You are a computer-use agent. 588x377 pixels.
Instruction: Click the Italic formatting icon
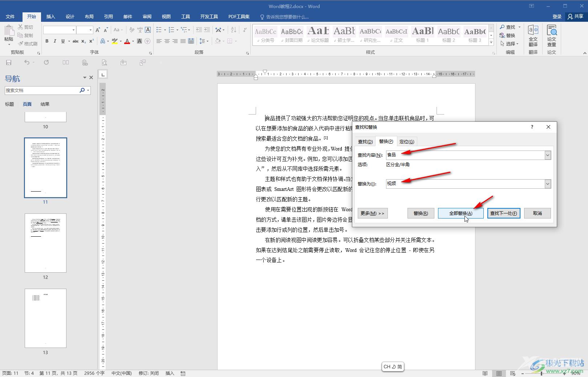(x=55, y=41)
